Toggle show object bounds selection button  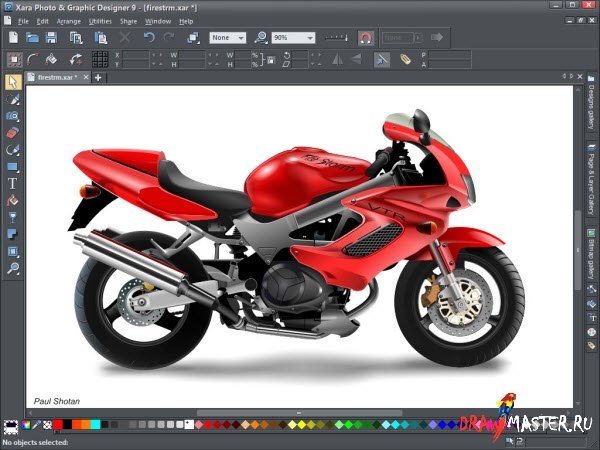click(14, 60)
